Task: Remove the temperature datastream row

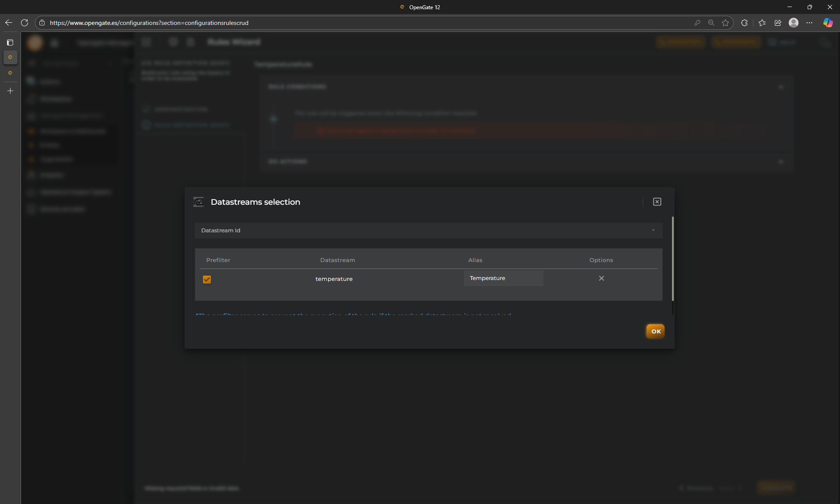Action: (601, 278)
